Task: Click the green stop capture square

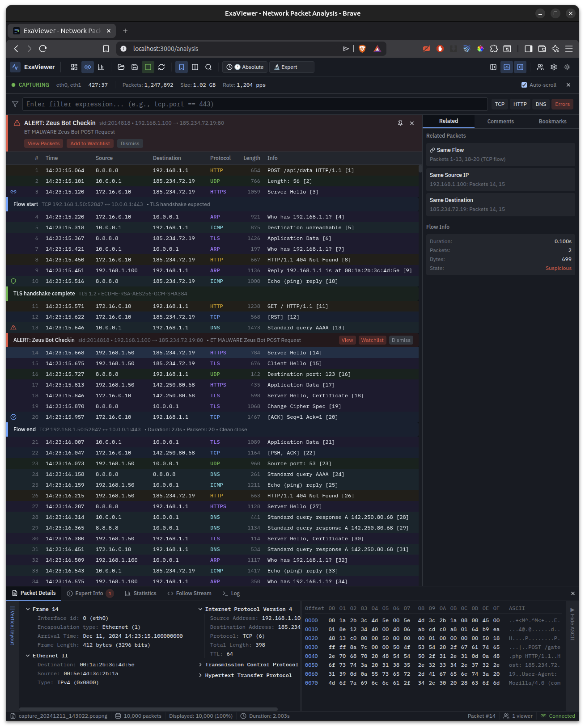Action: coord(148,67)
